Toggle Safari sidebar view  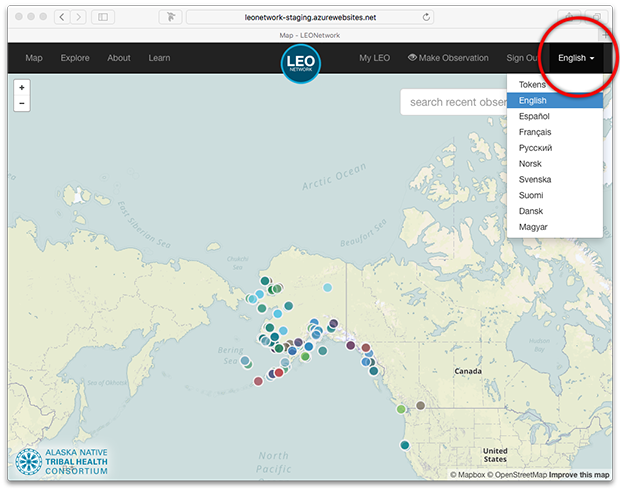pyautogui.click(x=104, y=18)
